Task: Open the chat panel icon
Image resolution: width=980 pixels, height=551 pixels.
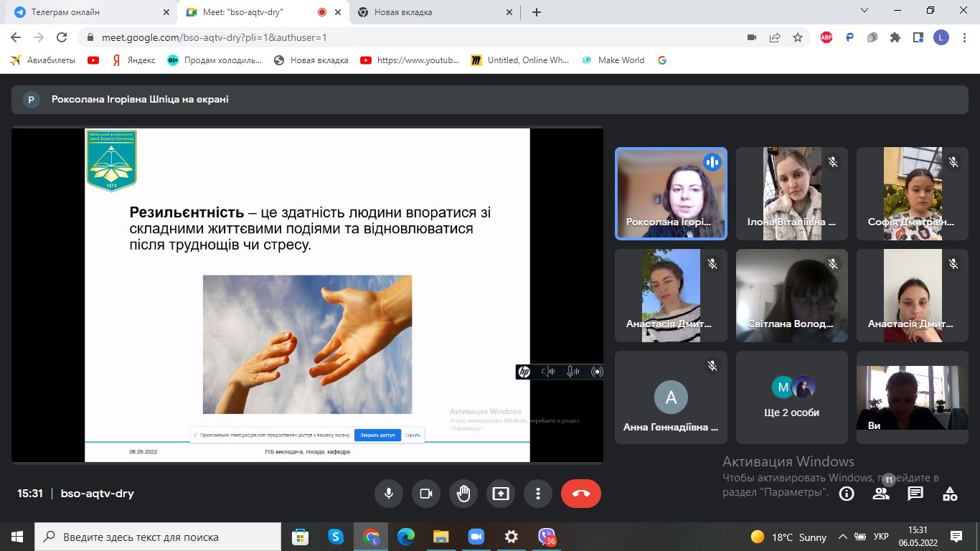Action: click(x=915, y=494)
